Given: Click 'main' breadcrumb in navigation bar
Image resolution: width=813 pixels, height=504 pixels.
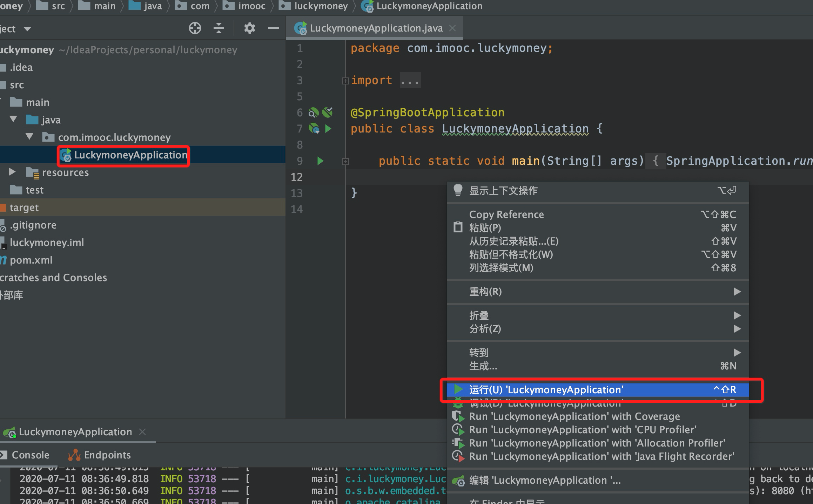Looking at the screenshot, I should [x=97, y=6].
